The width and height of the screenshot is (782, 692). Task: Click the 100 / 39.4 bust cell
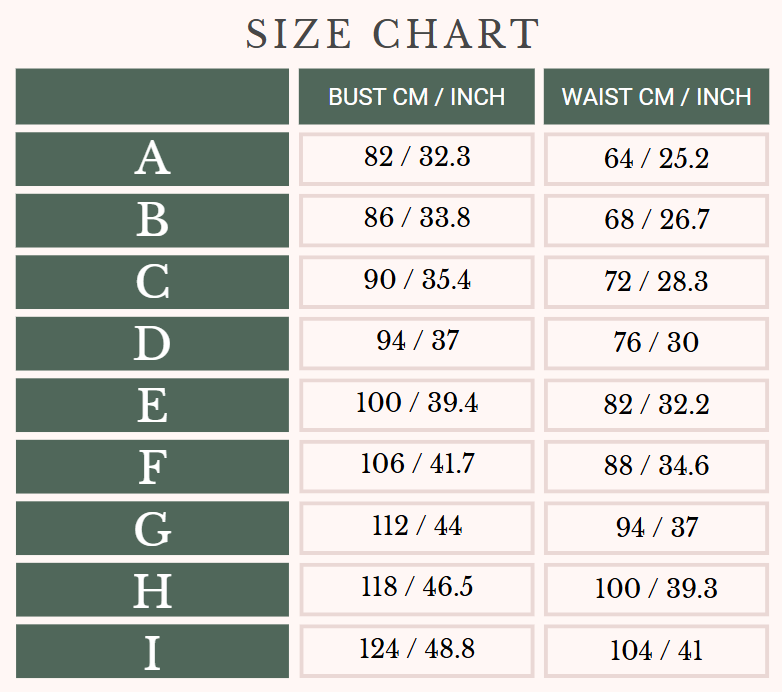coord(416,404)
